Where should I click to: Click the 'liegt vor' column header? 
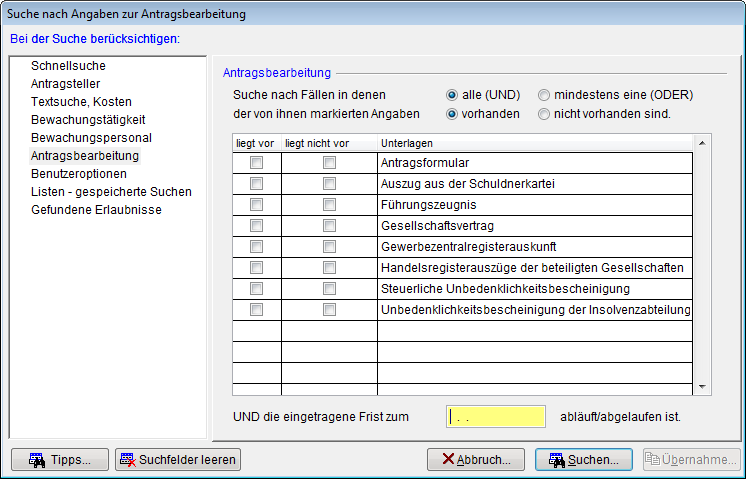pos(254,144)
